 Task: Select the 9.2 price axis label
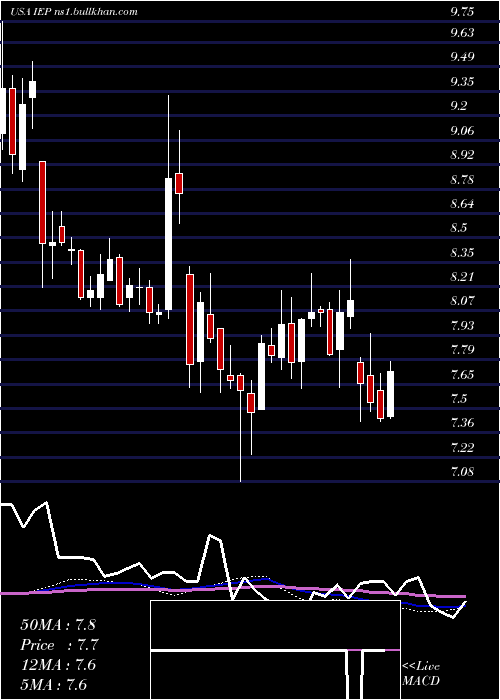click(459, 106)
